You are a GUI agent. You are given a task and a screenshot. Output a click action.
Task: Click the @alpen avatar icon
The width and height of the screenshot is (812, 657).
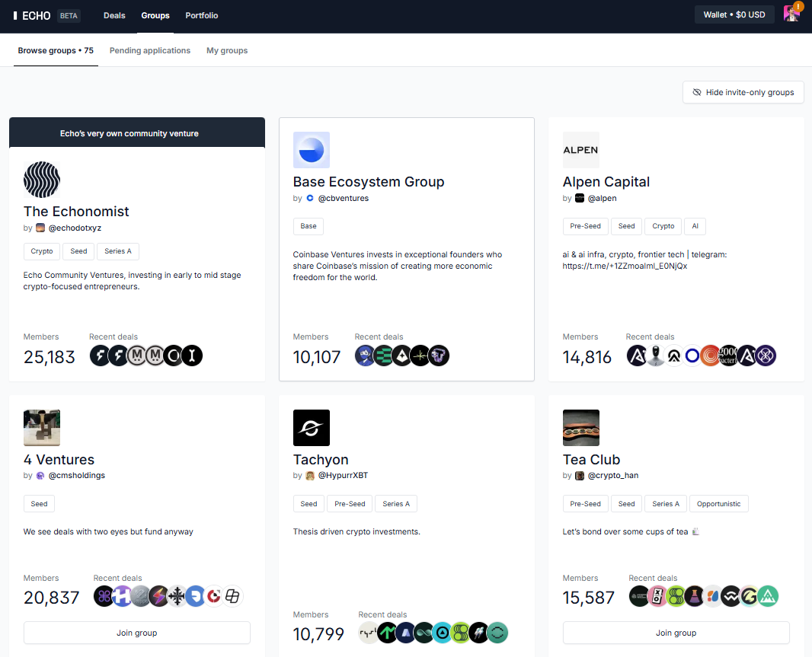click(x=580, y=198)
